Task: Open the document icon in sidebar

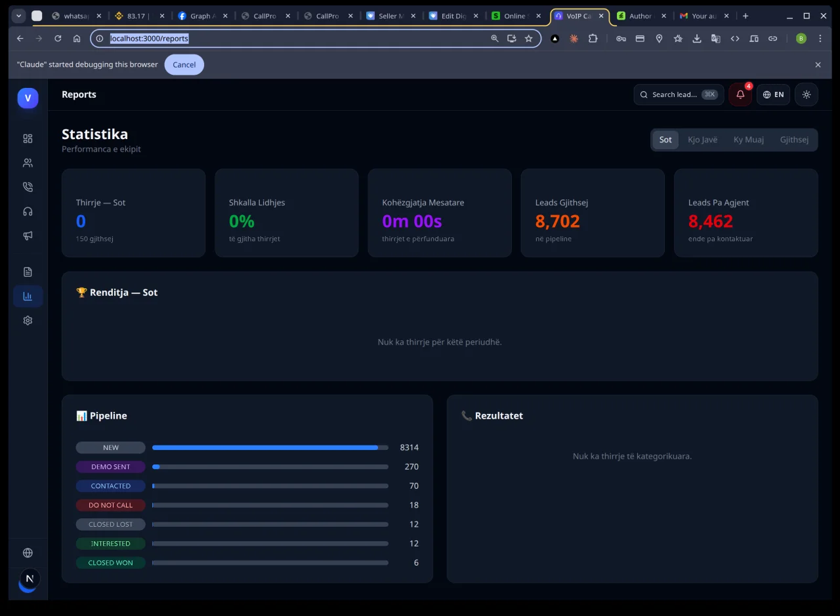Action: point(28,272)
